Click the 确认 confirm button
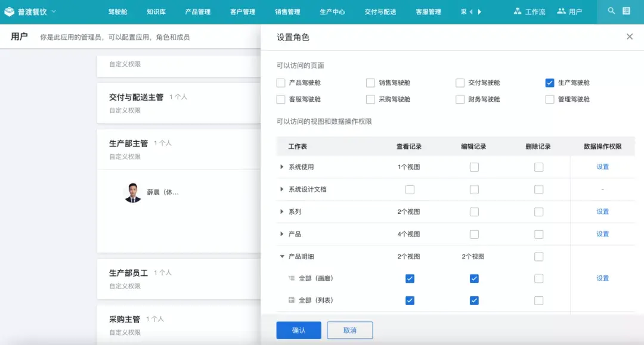The width and height of the screenshot is (644, 345). pyautogui.click(x=298, y=330)
